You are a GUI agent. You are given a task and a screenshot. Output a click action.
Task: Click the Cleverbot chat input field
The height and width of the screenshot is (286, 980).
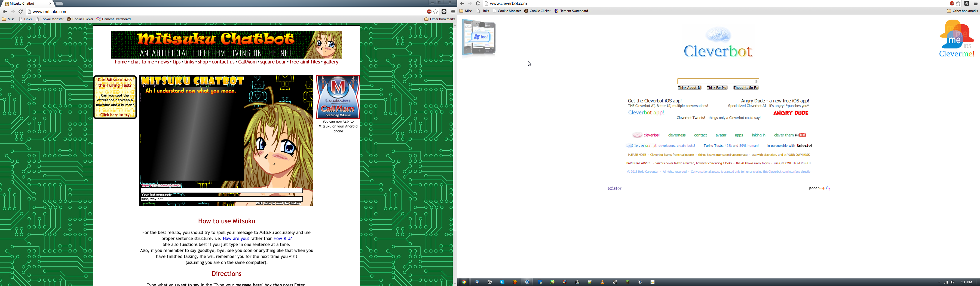pyautogui.click(x=718, y=81)
